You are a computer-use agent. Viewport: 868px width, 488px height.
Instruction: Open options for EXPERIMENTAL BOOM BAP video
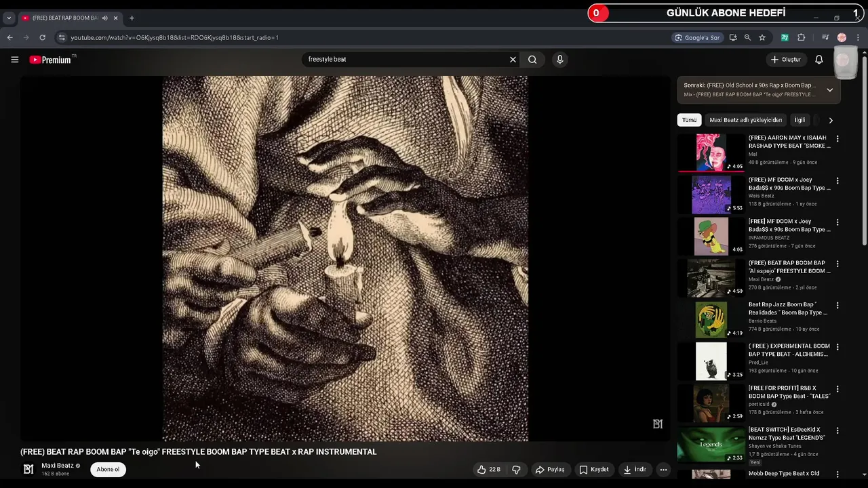point(837,347)
